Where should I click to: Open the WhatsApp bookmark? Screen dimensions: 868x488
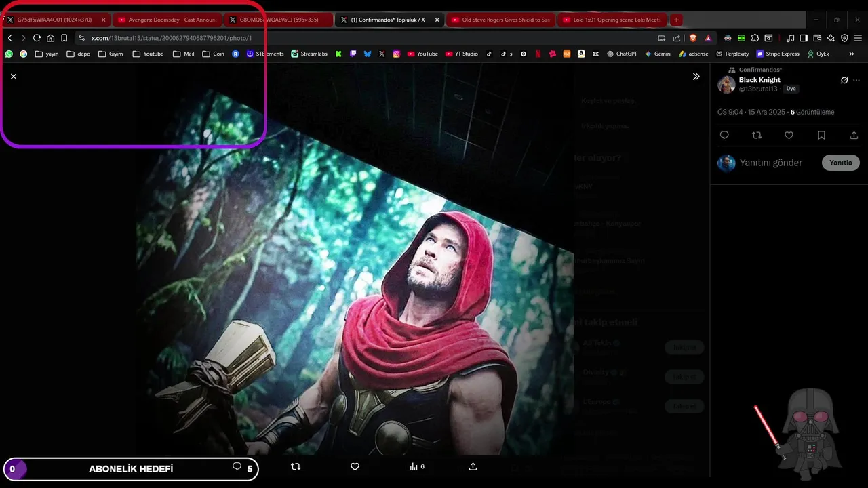coord(9,54)
